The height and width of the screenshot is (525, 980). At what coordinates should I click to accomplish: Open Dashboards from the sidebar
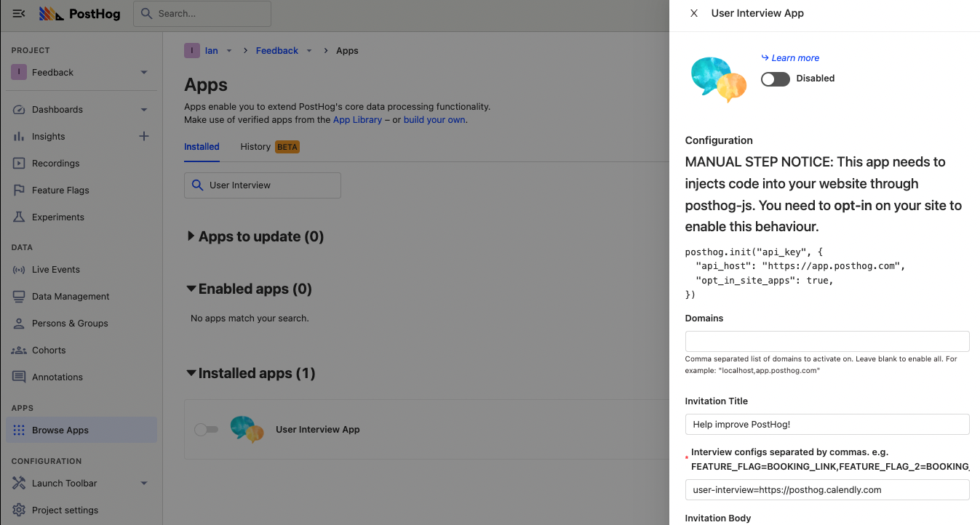pos(57,110)
